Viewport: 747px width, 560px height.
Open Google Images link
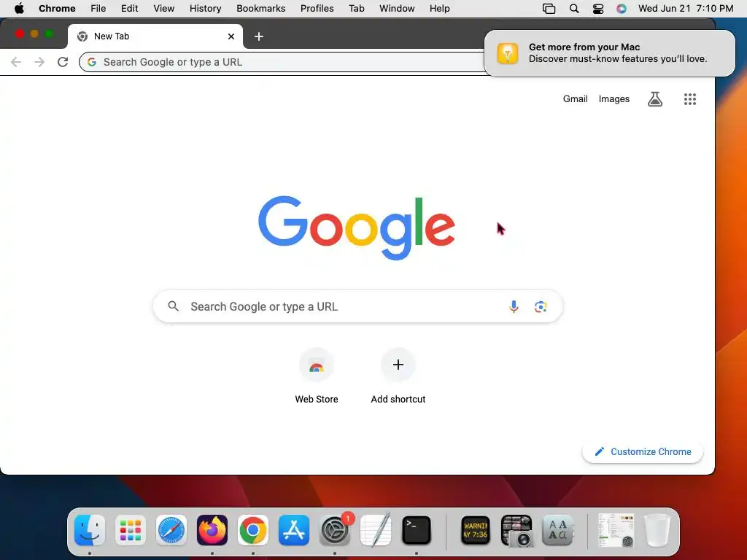(614, 99)
